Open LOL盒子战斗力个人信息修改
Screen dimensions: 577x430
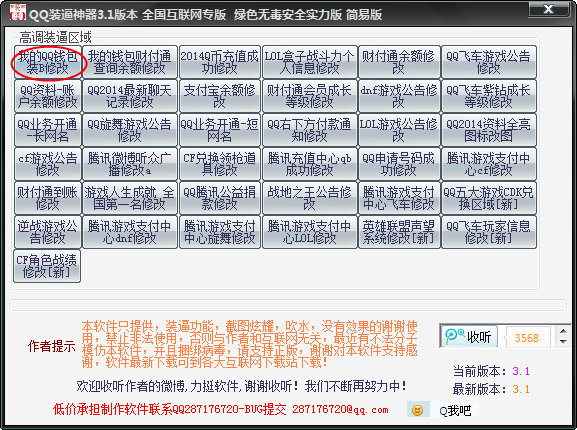coord(309,62)
